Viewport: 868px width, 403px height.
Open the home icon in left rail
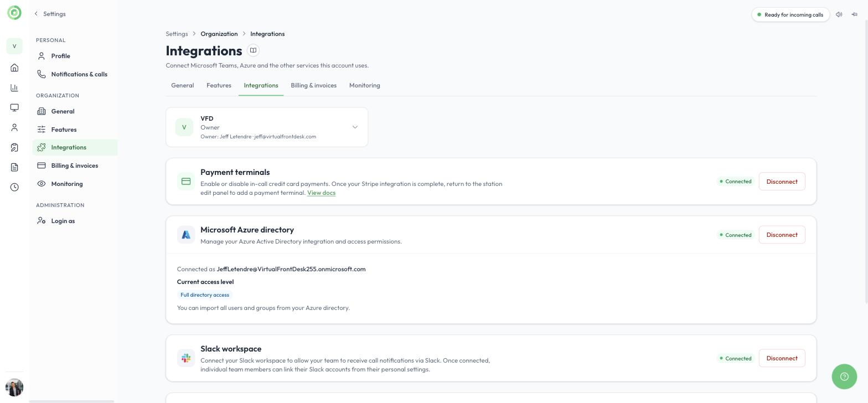tap(14, 68)
